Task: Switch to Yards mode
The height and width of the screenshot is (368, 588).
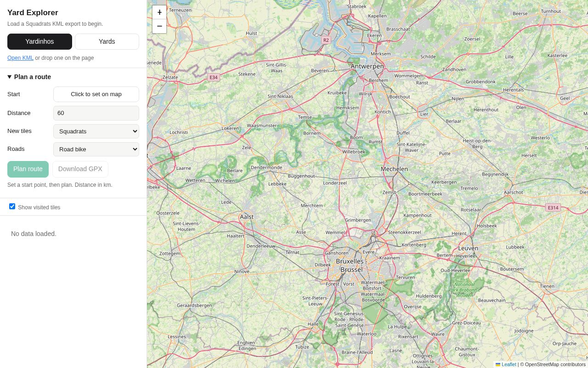Action: click(107, 41)
